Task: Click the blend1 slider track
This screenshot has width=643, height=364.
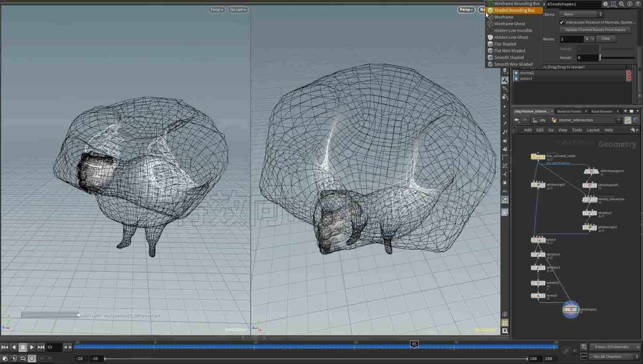Action: coord(617,58)
